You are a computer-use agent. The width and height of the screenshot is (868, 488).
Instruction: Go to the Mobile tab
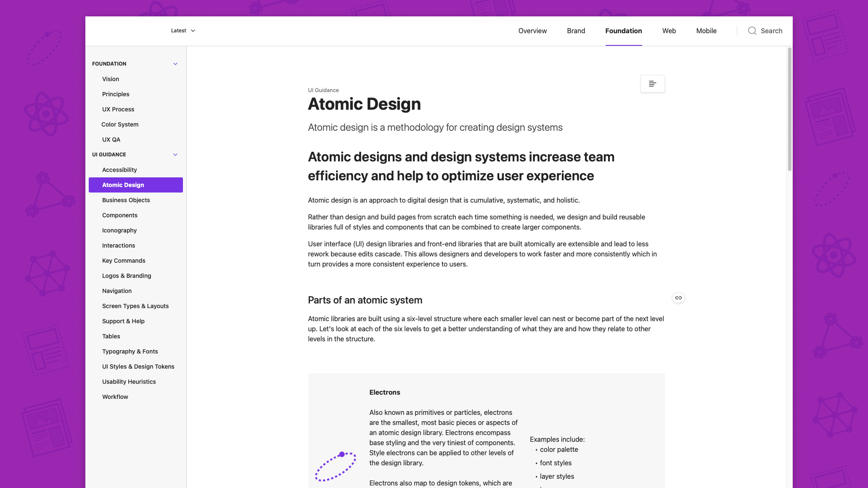pos(706,31)
